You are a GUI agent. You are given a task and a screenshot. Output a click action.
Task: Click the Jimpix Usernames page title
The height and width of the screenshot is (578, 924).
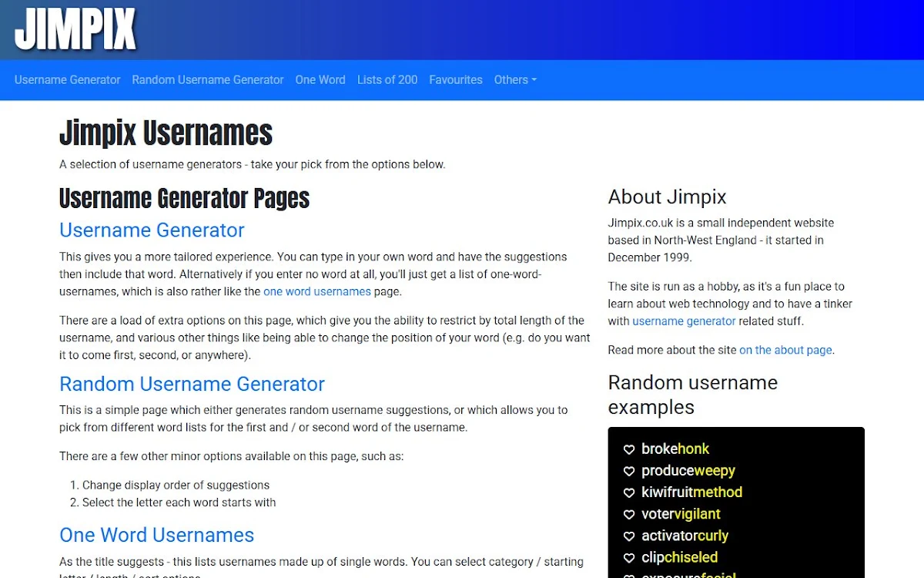tap(166, 133)
